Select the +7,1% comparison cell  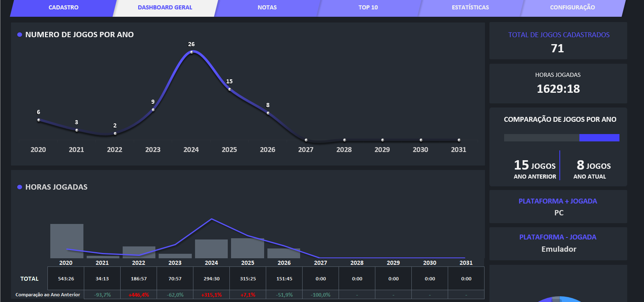248,295
